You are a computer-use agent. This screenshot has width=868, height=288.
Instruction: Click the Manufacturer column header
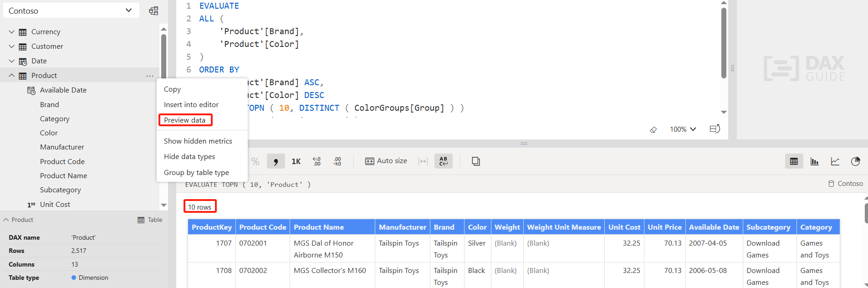(403, 227)
